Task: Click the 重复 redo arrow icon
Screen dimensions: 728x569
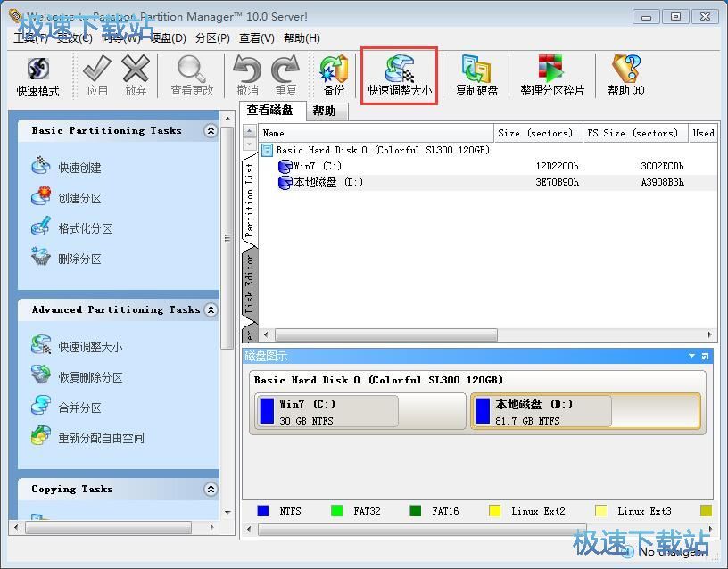Action: click(285, 69)
